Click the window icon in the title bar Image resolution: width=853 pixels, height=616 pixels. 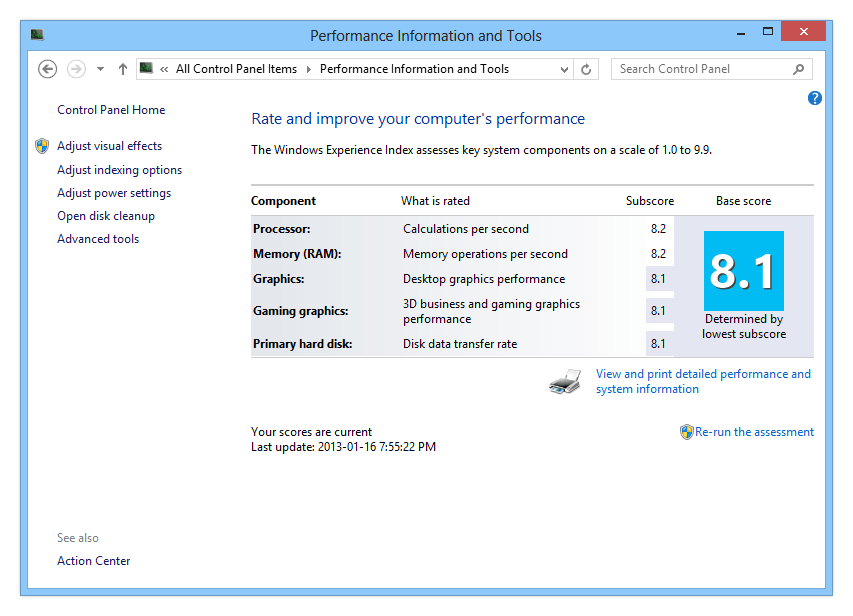[x=37, y=35]
